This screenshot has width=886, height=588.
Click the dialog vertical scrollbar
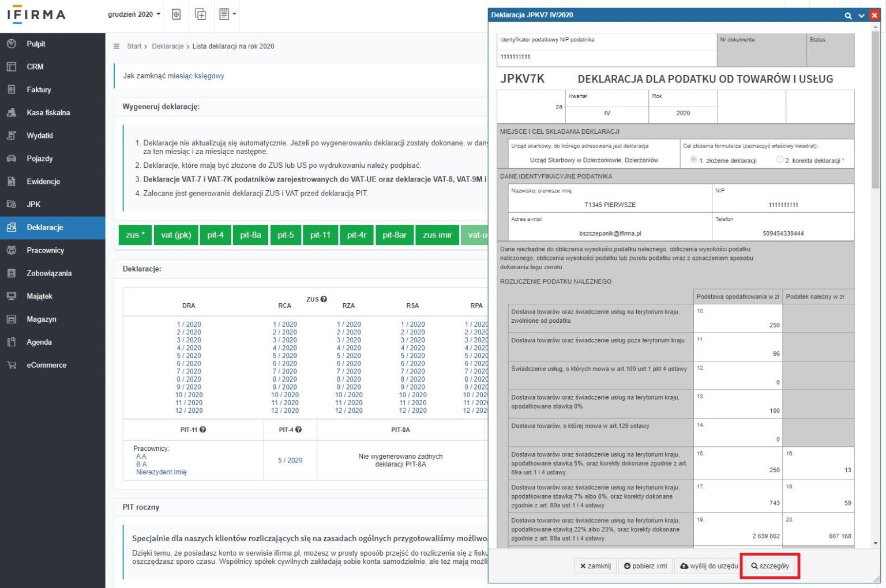[x=876, y=110]
